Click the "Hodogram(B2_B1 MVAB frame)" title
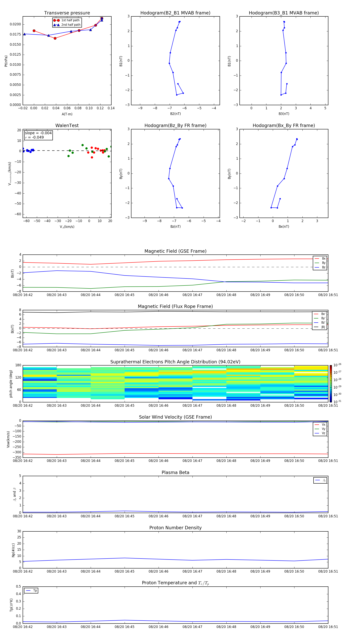The width and height of the screenshot is (351, 644). [175, 13]
